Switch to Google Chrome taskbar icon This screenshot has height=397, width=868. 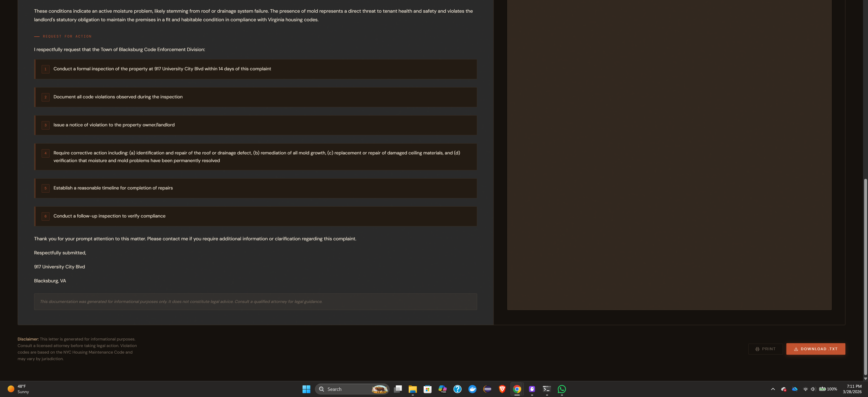pos(517,389)
